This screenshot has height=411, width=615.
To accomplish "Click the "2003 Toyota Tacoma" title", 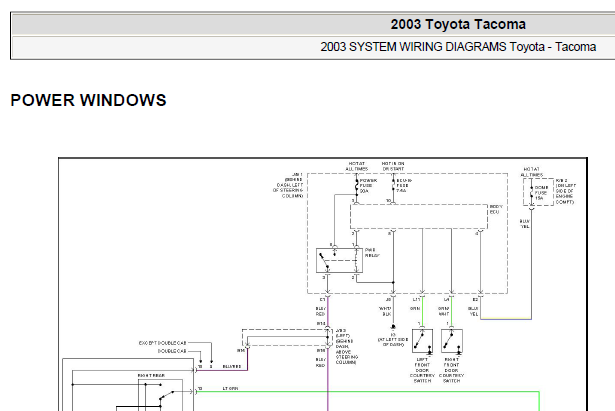I will point(458,24).
